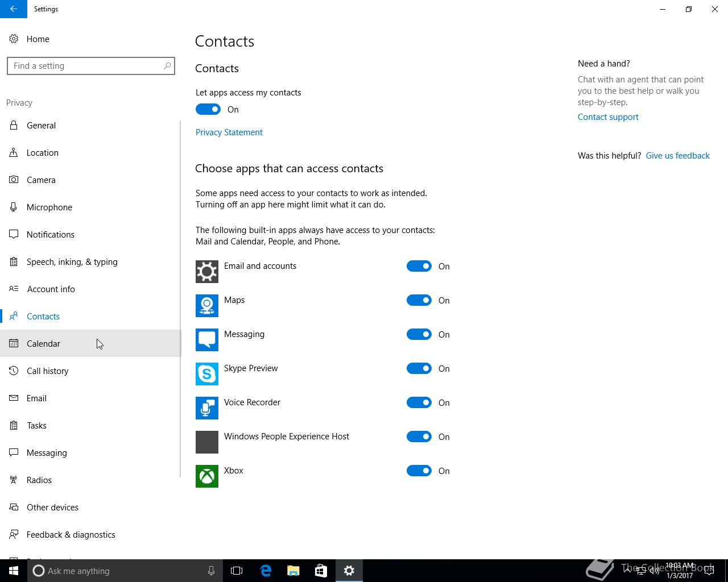Toggle Messaging contacts access switch
This screenshot has width=728, height=582.
click(419, 334)
